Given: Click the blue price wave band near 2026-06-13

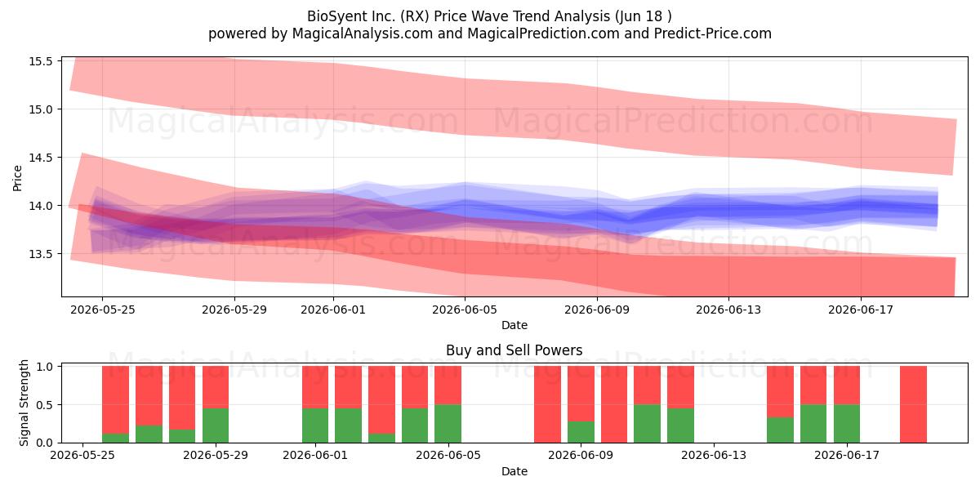Looking at the screenshot, I should coord(729,210).
